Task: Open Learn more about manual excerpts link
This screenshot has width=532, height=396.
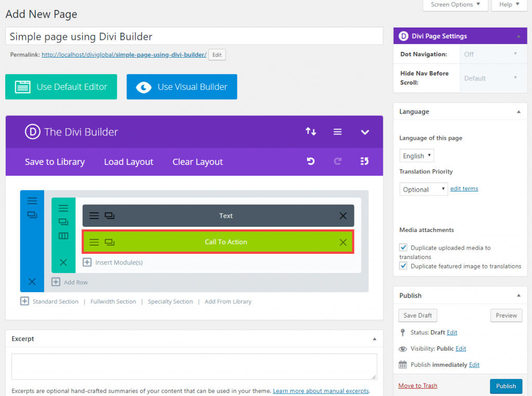Action: [321, 391]
